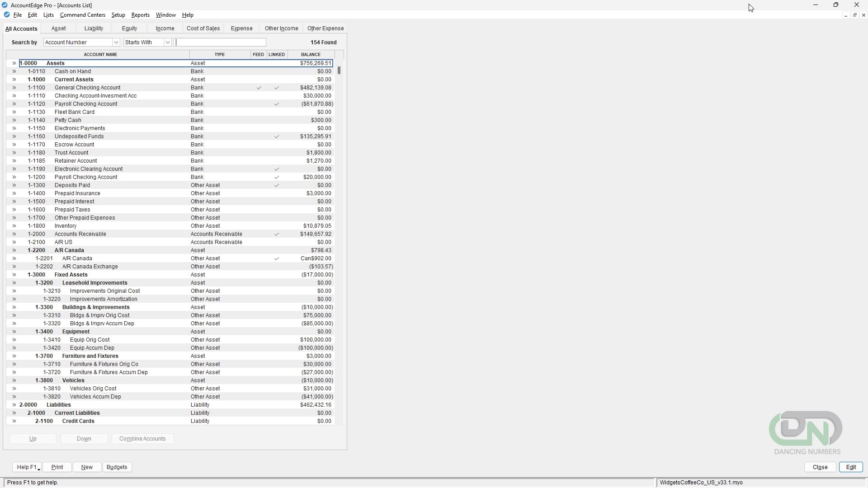Open the Reports menu

(140, 14)
